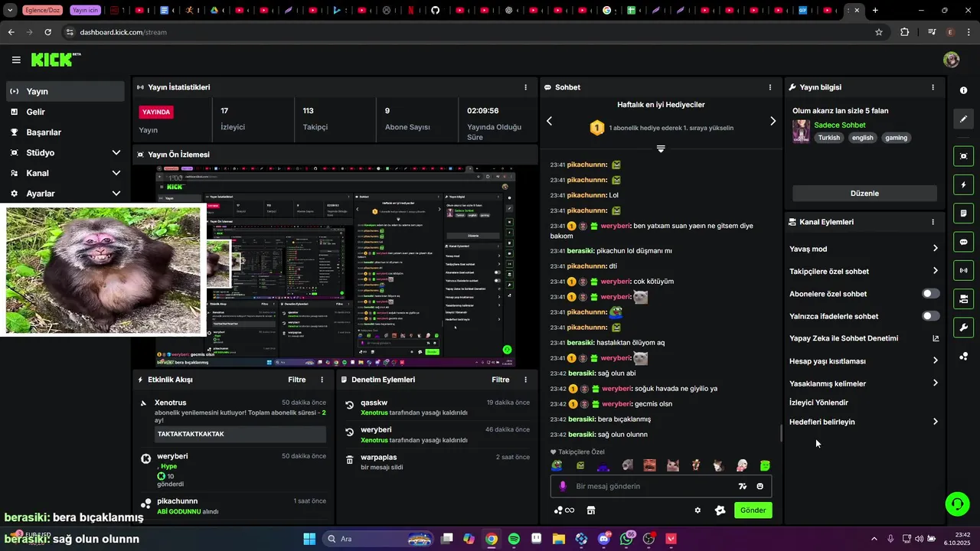Click the 7TV icon in the chat input
Screen dimensions: 980x551
pyautogui.click(x=742, y=486)
